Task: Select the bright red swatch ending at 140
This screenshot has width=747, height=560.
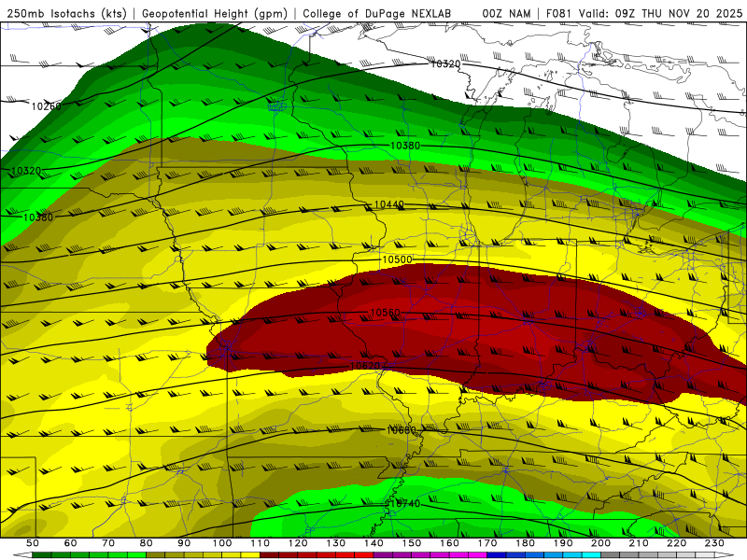Action: (364, 555)
